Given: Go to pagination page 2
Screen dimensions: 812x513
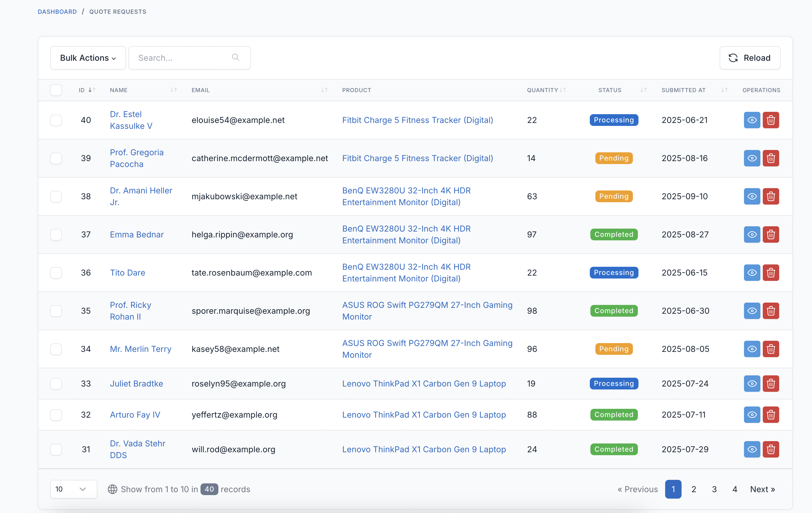Looking at the screenshot, I should point(694,490).
